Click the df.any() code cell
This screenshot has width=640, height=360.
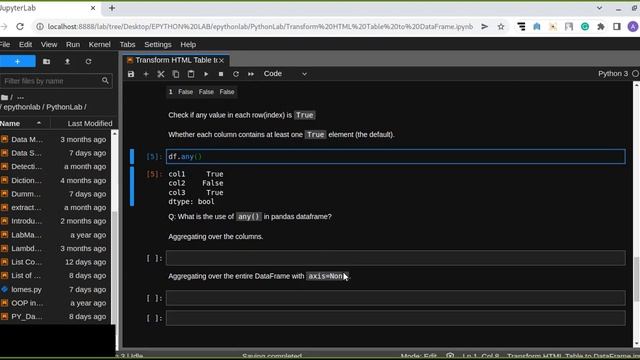coord(396,156)
